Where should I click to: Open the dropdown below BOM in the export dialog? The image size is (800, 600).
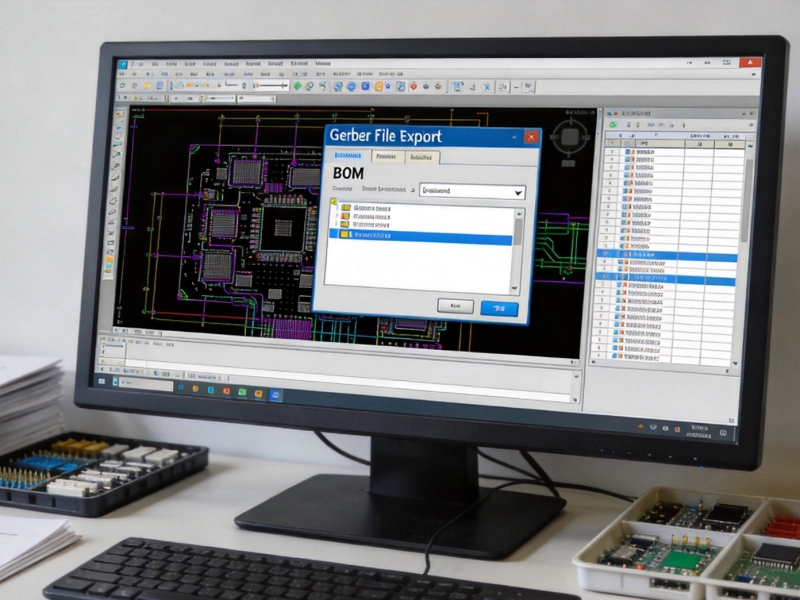(x=472, y=191)
